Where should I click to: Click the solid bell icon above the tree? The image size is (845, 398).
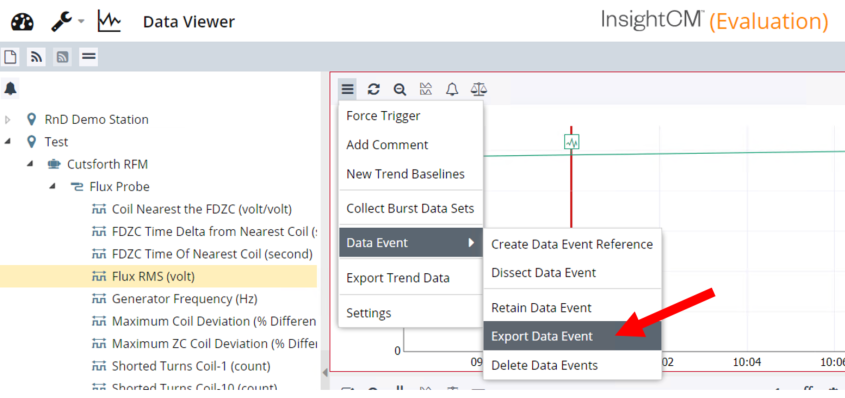(10, 89)
